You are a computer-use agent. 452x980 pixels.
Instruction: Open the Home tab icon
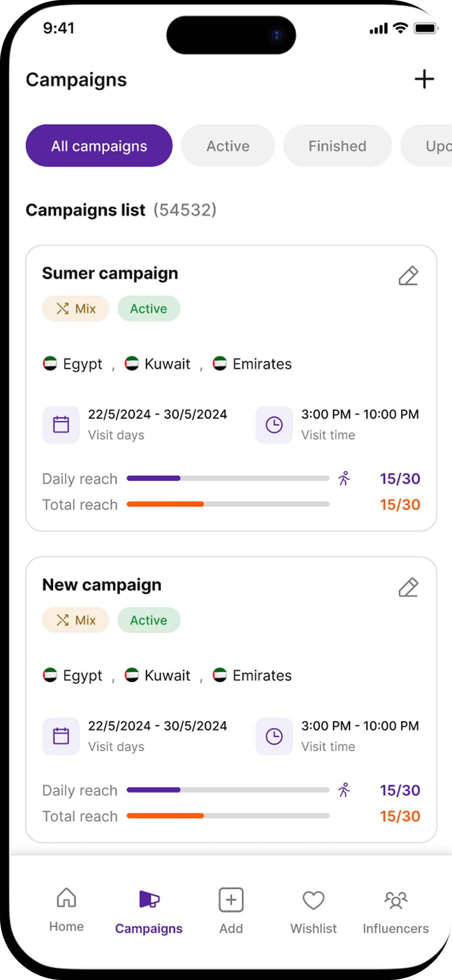pos(66,898)
